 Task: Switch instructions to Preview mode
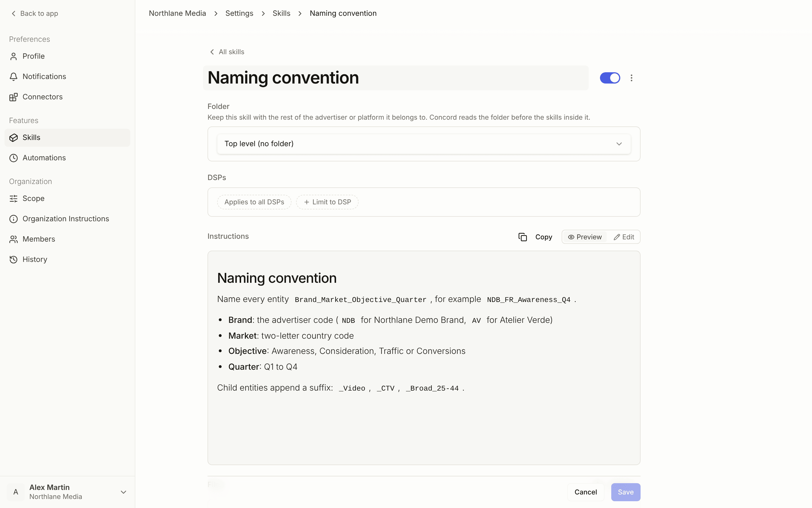pyautogui.click(x=585, y=237)
